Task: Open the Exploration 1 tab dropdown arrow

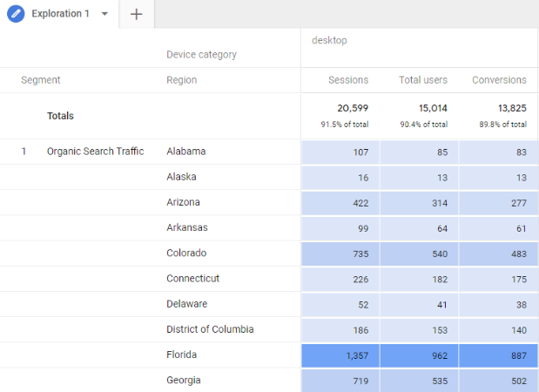Action: pos(104,14)
